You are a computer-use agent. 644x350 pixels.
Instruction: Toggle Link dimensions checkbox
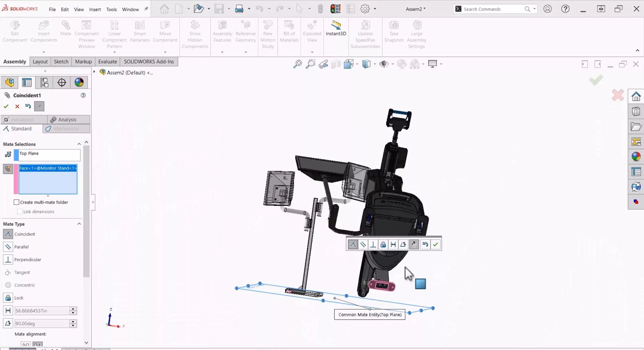[20, 211]
